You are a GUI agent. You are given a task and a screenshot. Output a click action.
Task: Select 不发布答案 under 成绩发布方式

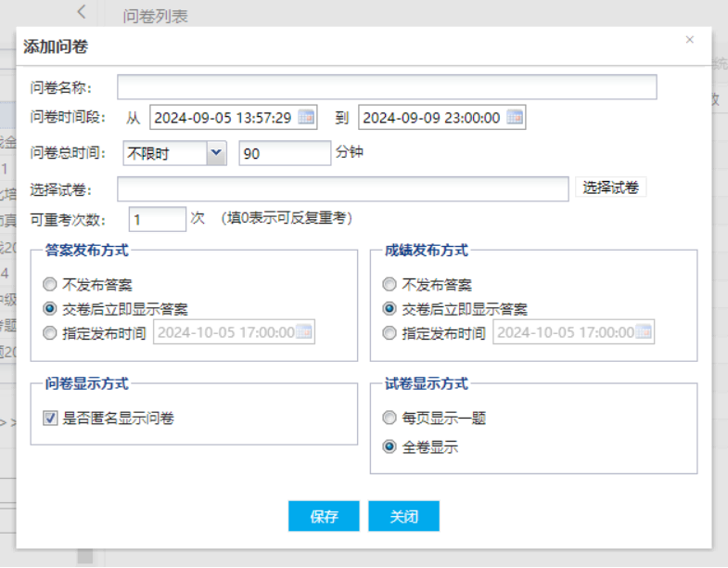click(x=390, y=285)
